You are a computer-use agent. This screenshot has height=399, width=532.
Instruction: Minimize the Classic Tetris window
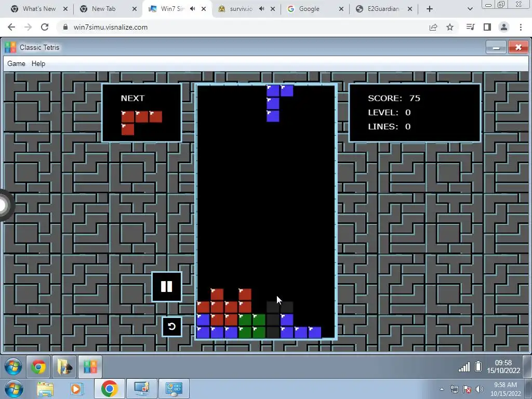(x=496, y=47)
